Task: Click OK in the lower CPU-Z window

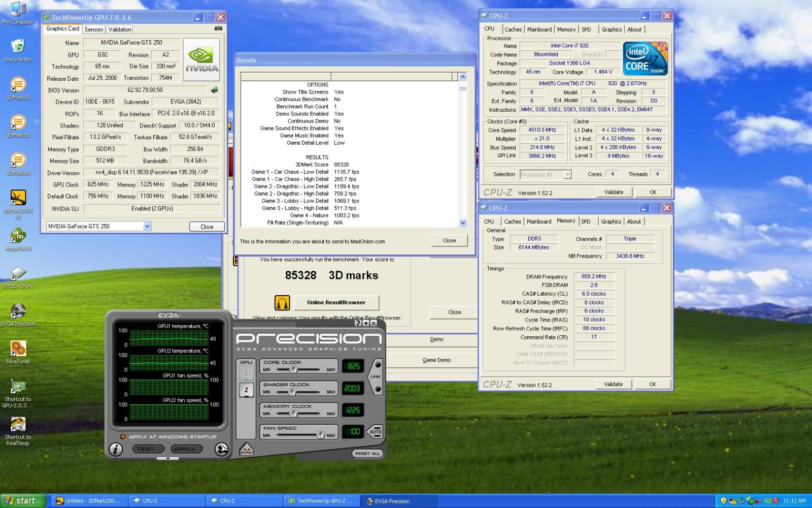Action: pyautogui.click(x=653, y=384)
